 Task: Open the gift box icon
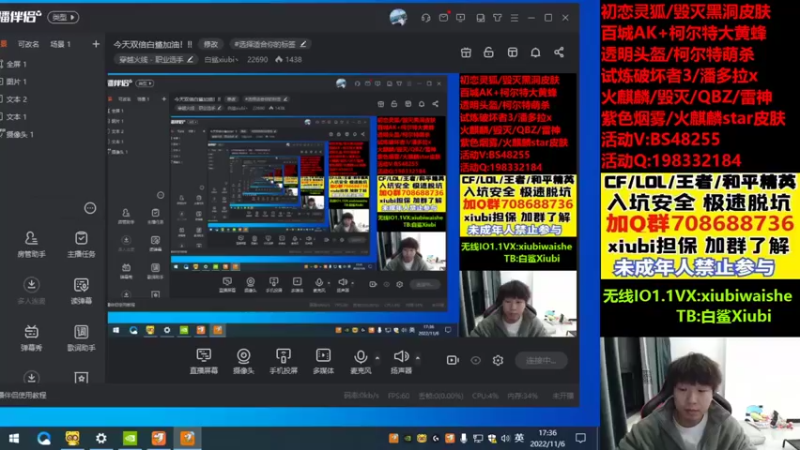click(x=466, y=53)
